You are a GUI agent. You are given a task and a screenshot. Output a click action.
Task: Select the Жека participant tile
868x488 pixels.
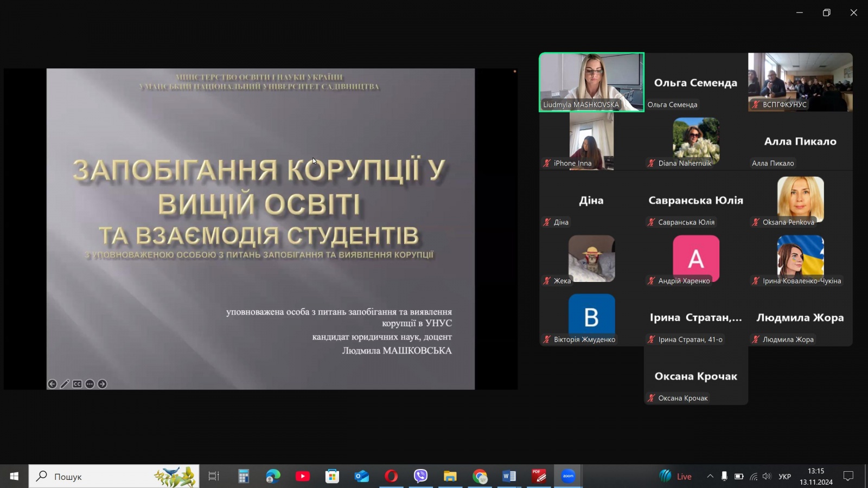(x=591, y=259)
